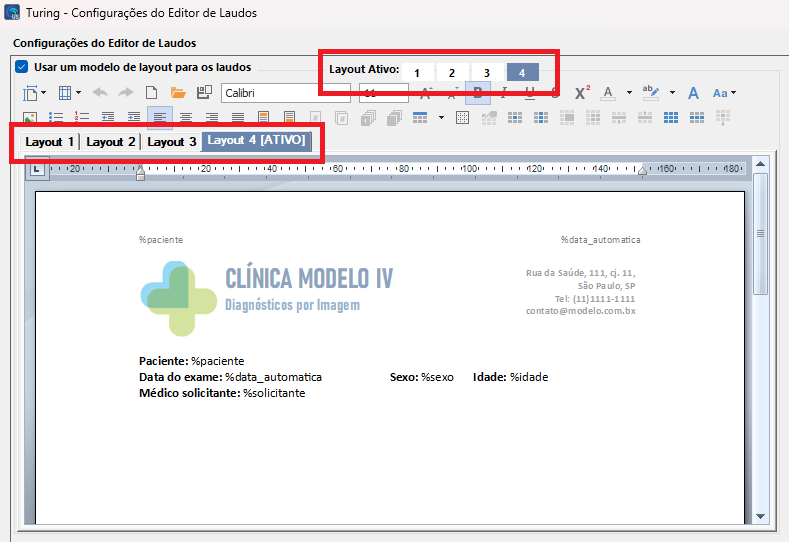Viewport: 789px width, 542px height.
Task: Apply center text alignment
Action: click(185, 118)
